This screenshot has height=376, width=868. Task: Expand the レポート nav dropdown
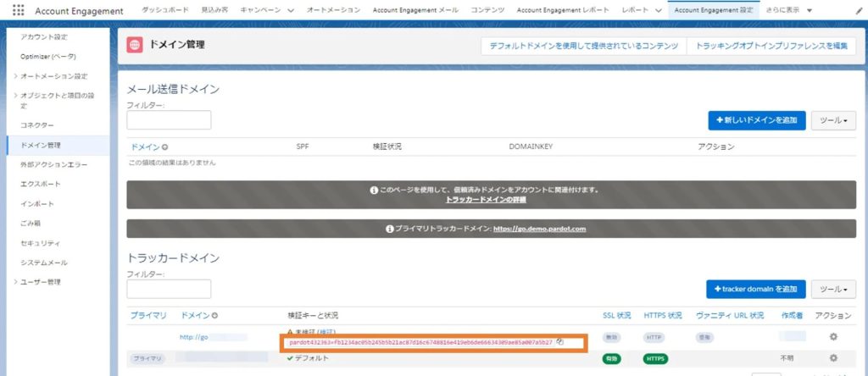coord(657,10)
